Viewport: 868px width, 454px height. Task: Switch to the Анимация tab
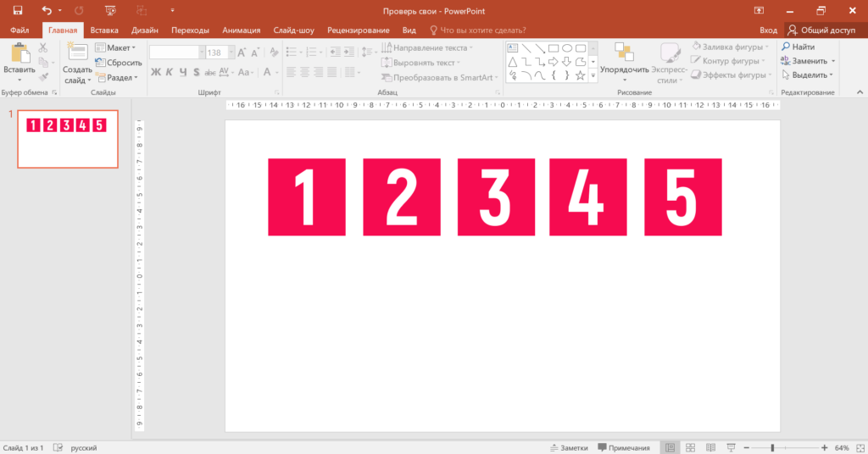242,30
